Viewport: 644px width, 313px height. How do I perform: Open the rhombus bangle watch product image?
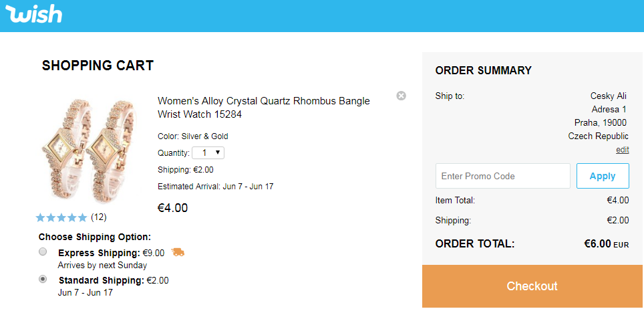coord(86,151)
